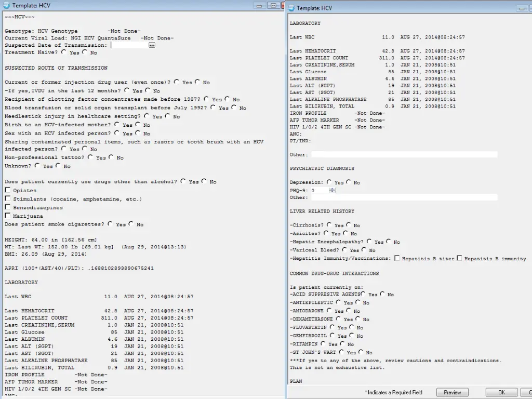
Task: Click the PHQ-9 score field
Action: tap(319, 191)
